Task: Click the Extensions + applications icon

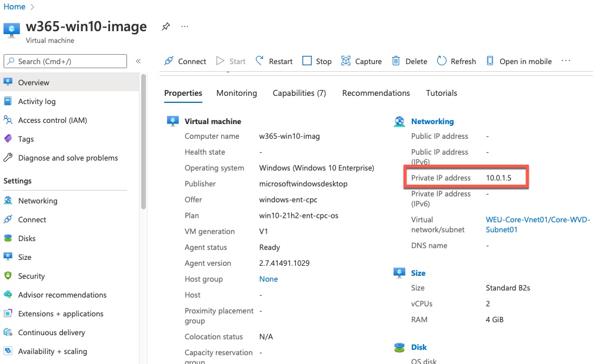Action: tap(8, 313)
